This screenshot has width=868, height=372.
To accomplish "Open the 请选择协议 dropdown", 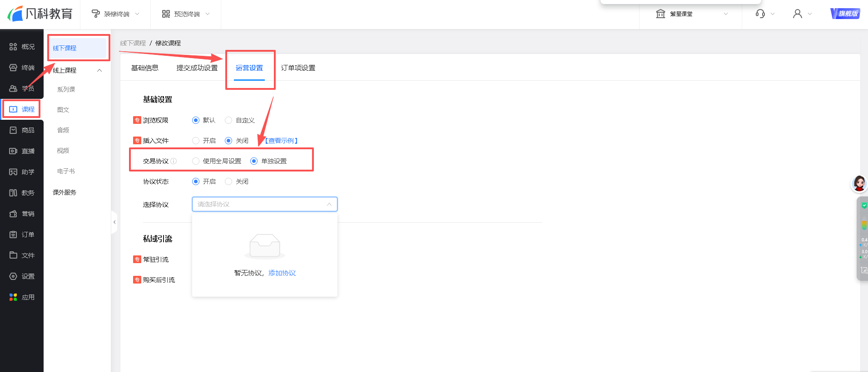I will coord(264,204).
